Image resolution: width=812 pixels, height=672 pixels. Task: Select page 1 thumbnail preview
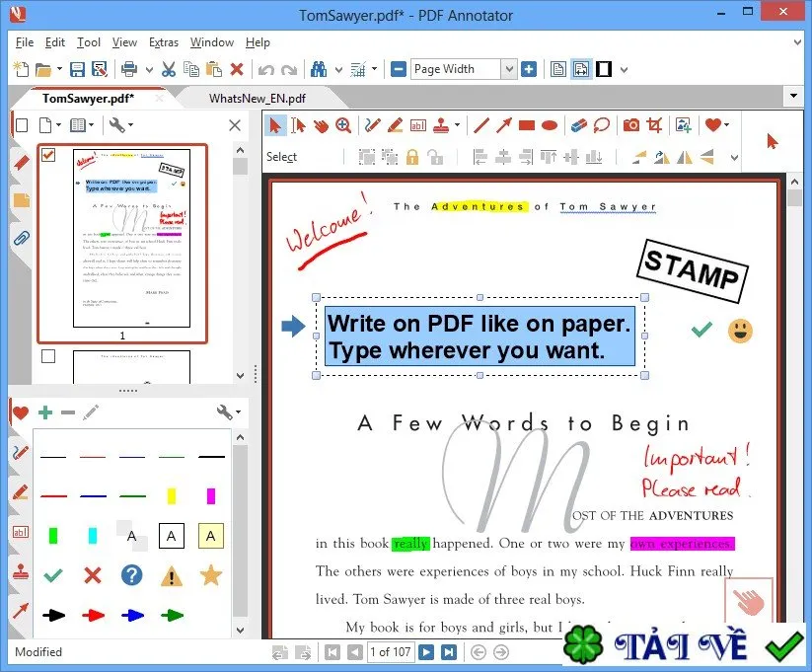tap(131, 239)
